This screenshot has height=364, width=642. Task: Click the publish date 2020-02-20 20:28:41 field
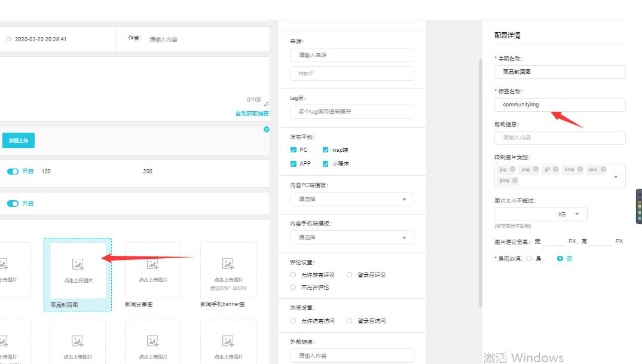tap(41, 39)
